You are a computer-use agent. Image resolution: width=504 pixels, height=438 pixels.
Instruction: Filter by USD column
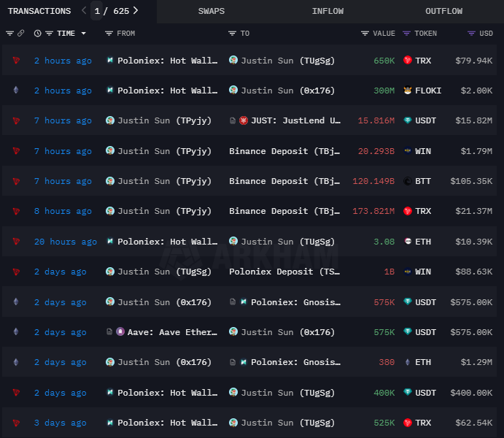[471, 34]
